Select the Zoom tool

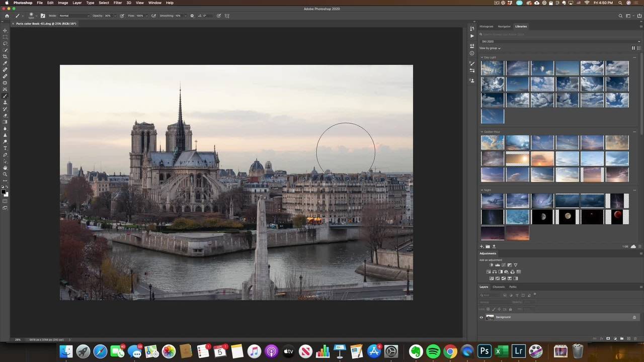[x=5, y=174]
